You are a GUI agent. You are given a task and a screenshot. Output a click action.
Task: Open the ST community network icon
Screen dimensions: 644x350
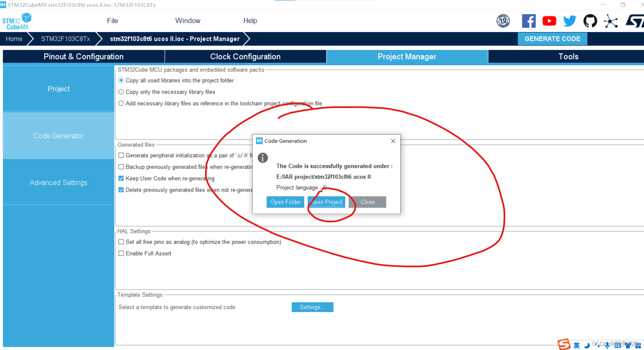[611, 21]
